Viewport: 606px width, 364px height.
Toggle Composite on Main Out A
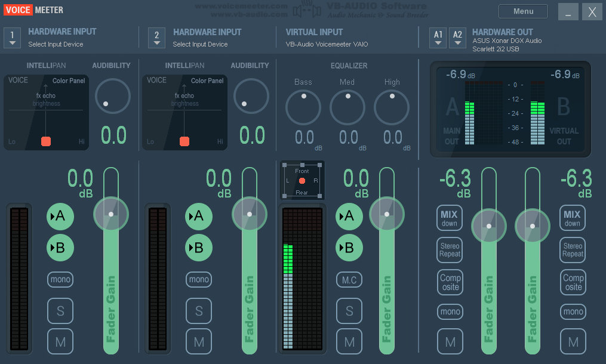point(450,282)
